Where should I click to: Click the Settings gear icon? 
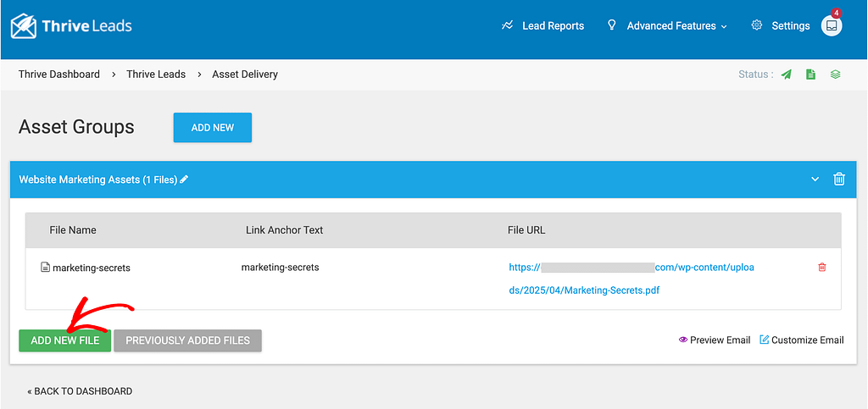click(x=757, y=25)
